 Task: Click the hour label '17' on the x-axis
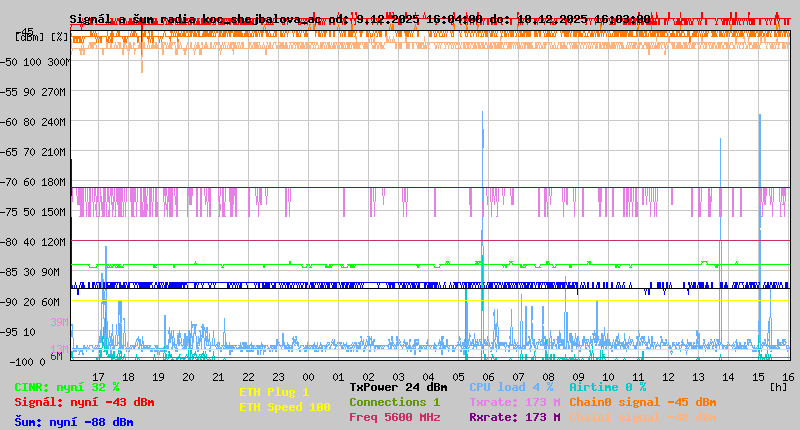[98, 377]
